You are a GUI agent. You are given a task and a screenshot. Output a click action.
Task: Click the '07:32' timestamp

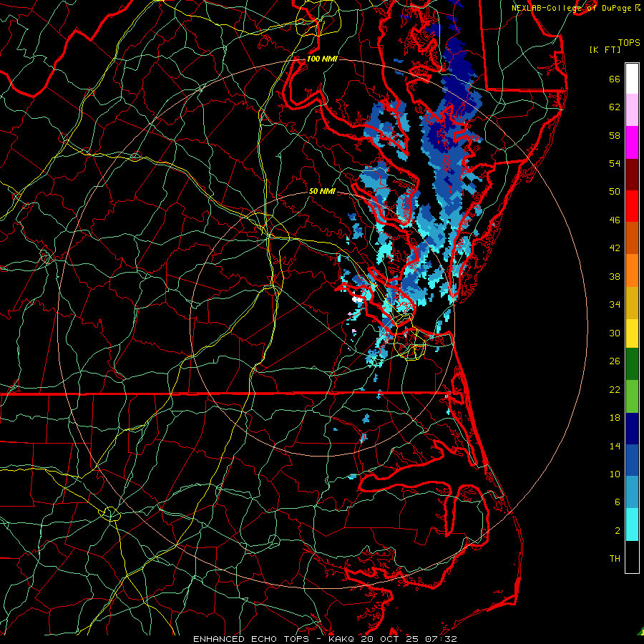pos(441,639)
